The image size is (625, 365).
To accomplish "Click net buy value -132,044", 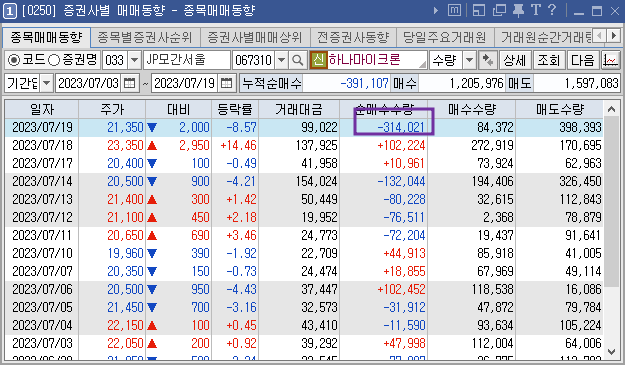I will pos(401,181).
